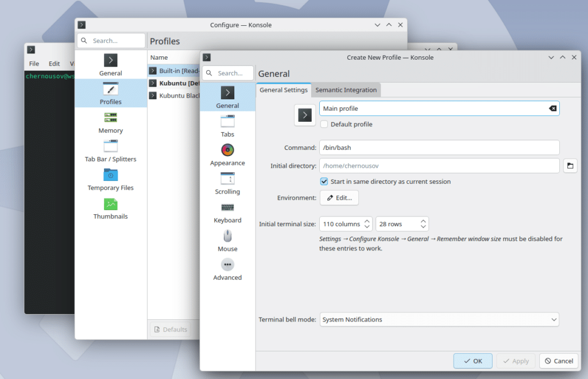The width and height of the screenshot is (588, 379).
Task: Click the profile icon chooser button
Action: pos(304,115)
